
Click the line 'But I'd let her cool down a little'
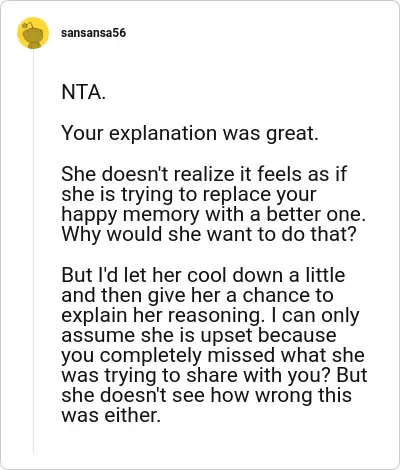203,275
